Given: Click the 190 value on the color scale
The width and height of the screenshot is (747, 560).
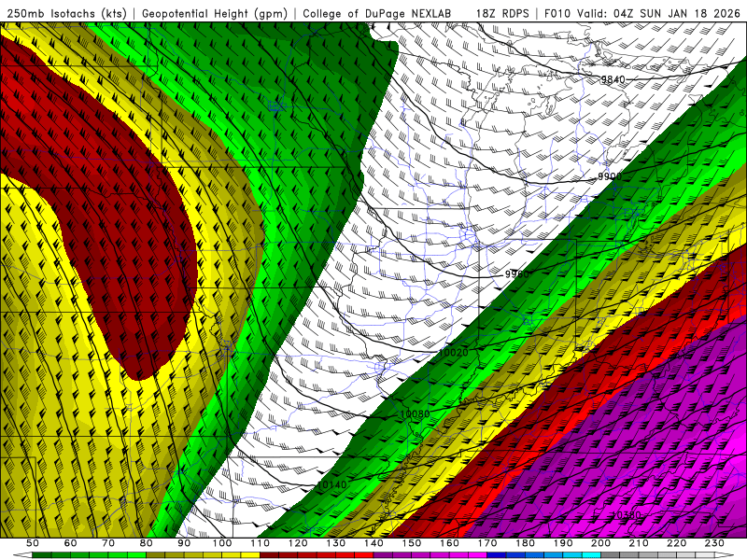Looking at the screenshot, I should click(563, 543).
